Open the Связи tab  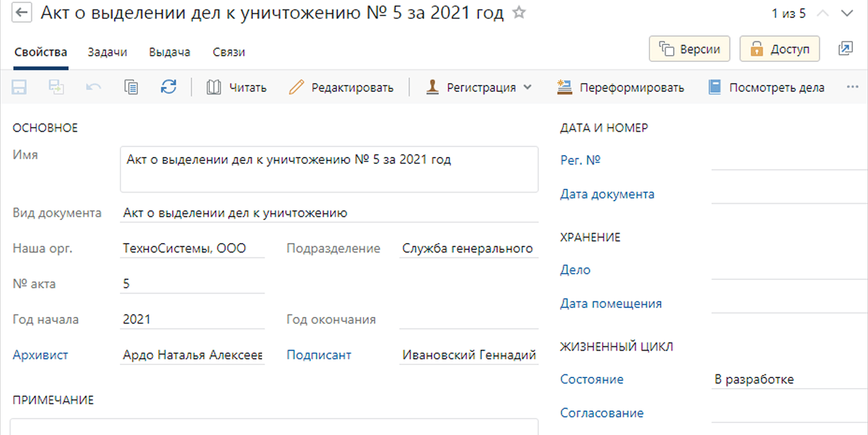(x=229, y=52)
